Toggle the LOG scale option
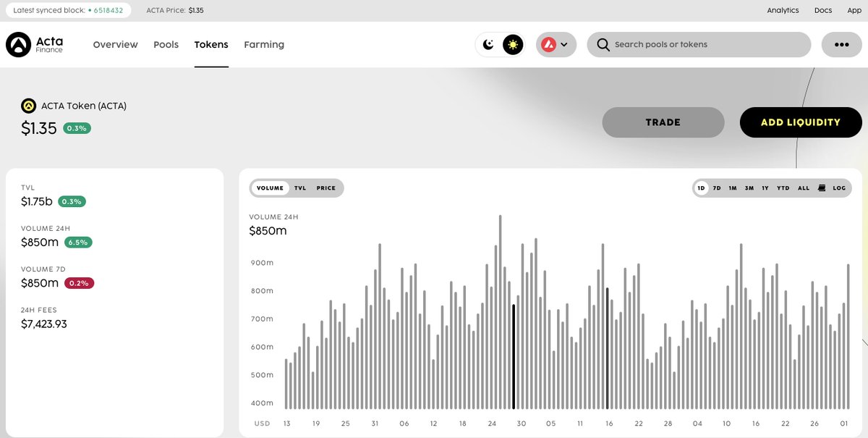 coord(839,188)
